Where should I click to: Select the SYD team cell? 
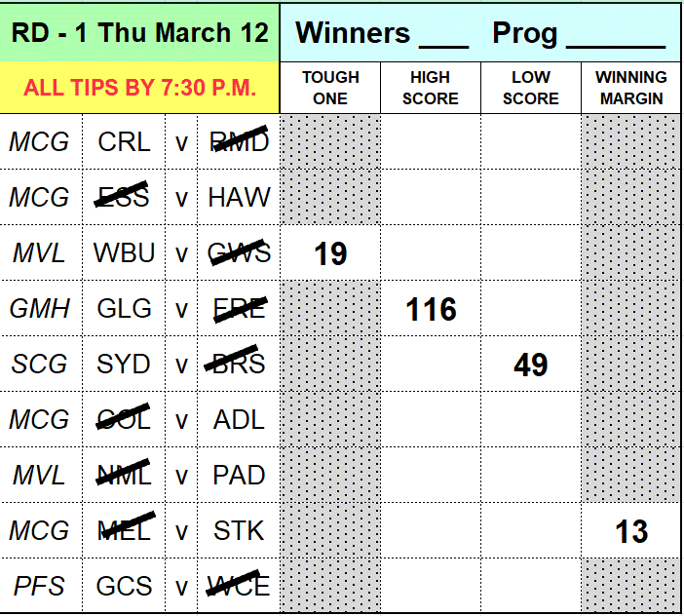[125, 365]
